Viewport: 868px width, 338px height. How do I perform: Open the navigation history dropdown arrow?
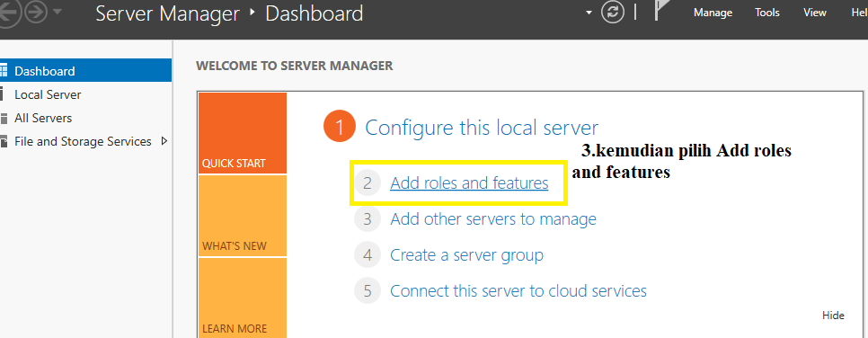pos(57,13)
